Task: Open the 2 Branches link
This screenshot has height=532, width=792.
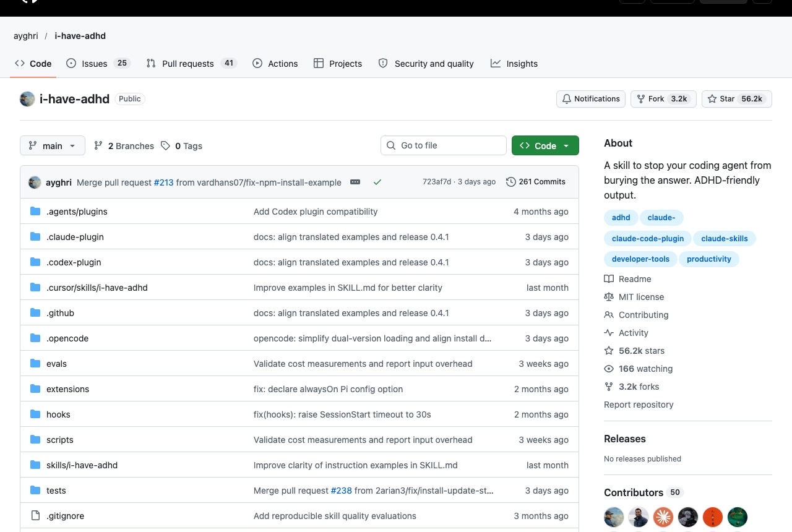Action: click(124, 146)
